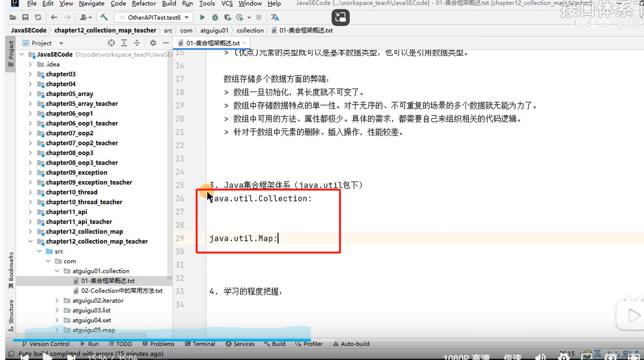This screenshot has height=360, width=644.
Task: Click the Save All toolbar icon
Action: pos(25,18)
